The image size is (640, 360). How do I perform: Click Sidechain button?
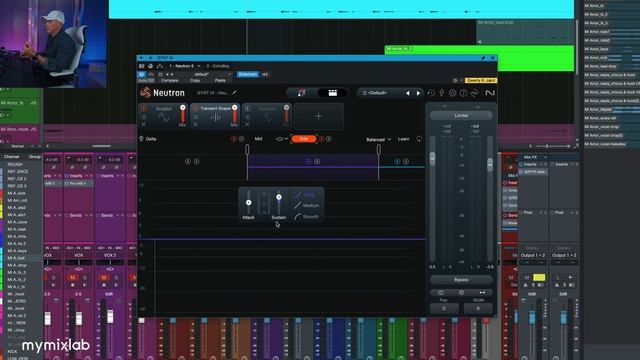(x=248, y=75)
